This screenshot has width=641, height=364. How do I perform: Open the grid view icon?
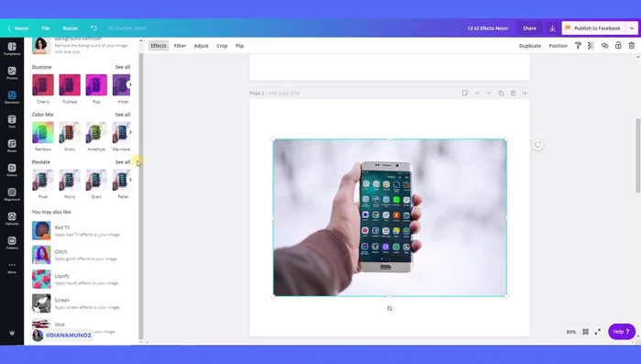(x=585, y=332)
